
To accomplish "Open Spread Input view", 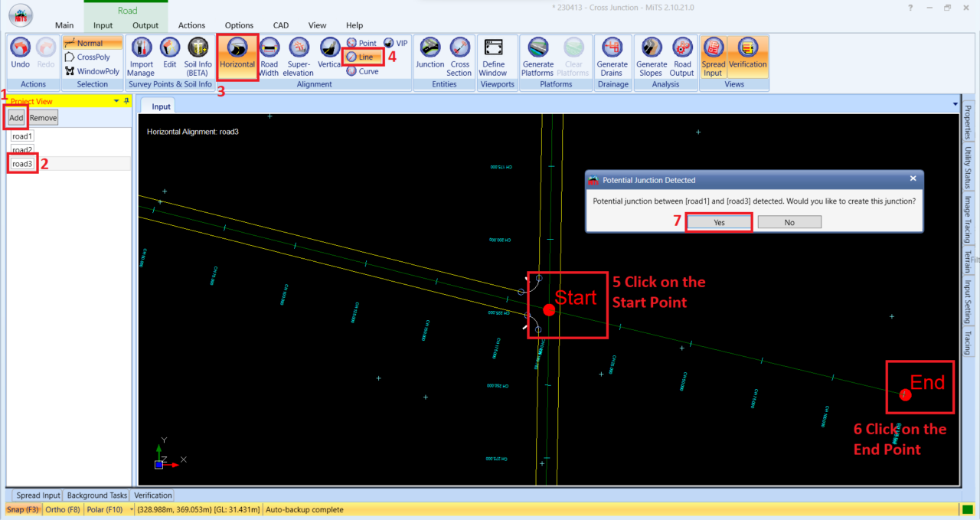I will [x=713, y=54].
